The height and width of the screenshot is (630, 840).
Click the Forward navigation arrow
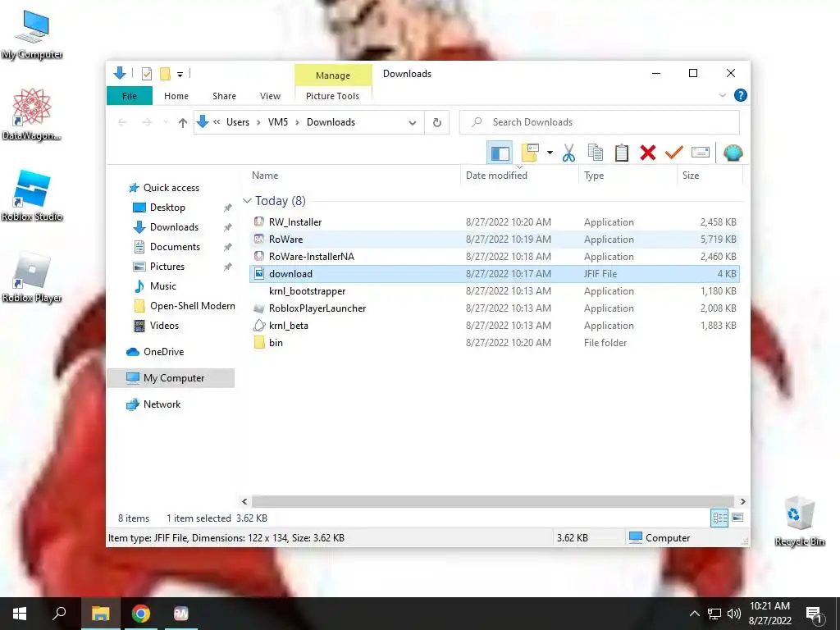pyautogui.click(x=146, y=123)
